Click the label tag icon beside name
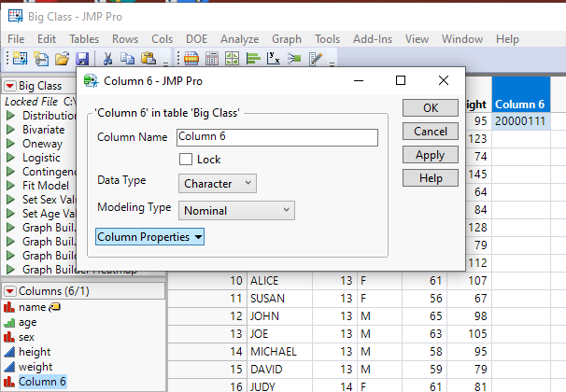Viewport: 566px width, 392px height. (x=54, y=307)
